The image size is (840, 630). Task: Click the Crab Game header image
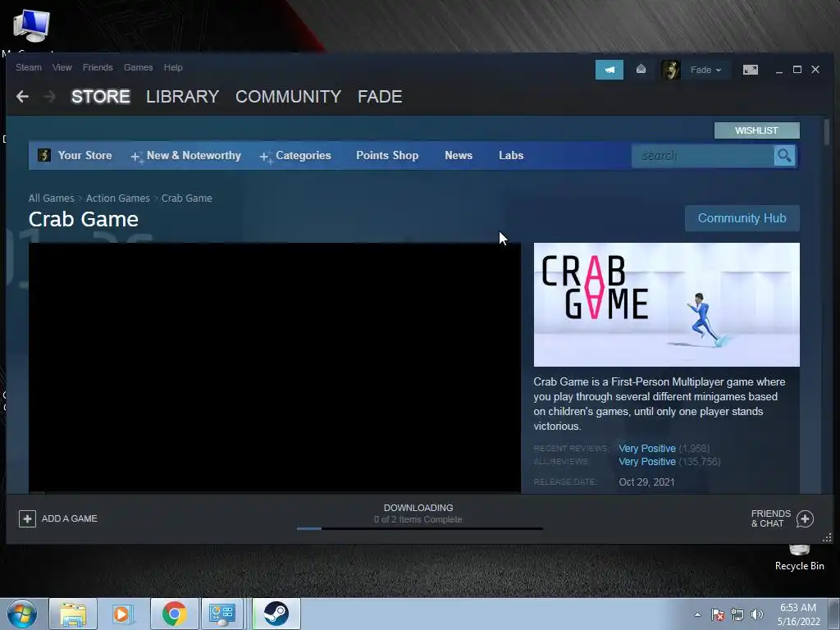(666, 304)
